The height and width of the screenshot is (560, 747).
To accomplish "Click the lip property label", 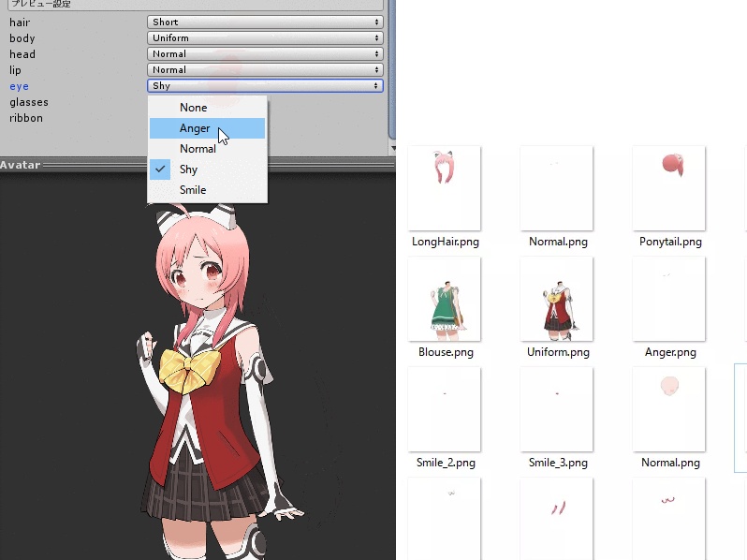I will (x=15, y=70).
